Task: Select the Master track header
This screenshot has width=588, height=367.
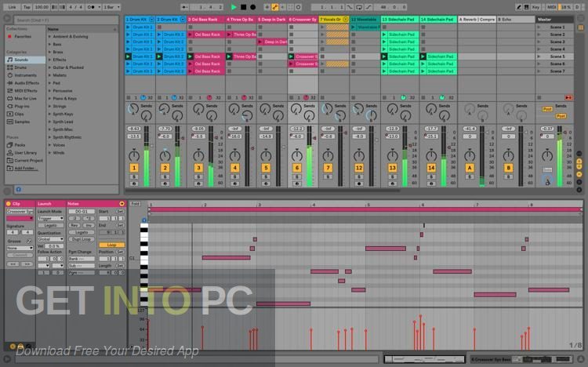Action: point(554,19)
